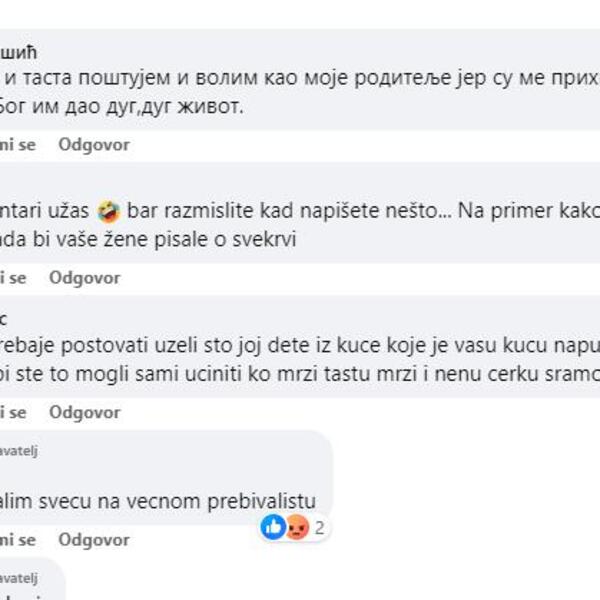Image resolution: width=600 pixels, height=600 pixels.
Task: Click the angry face reaction icon
Action: [x=296, y=527]
